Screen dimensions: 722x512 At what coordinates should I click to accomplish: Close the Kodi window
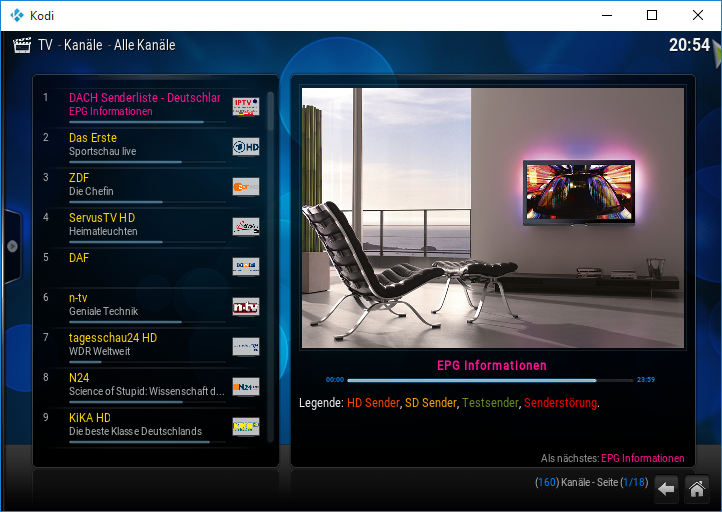[698, 15]
